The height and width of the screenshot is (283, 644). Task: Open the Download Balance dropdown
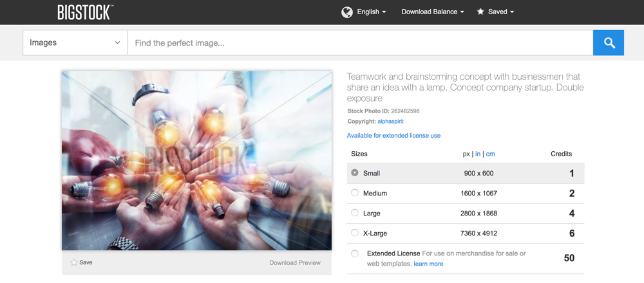(x=433, y=12)
